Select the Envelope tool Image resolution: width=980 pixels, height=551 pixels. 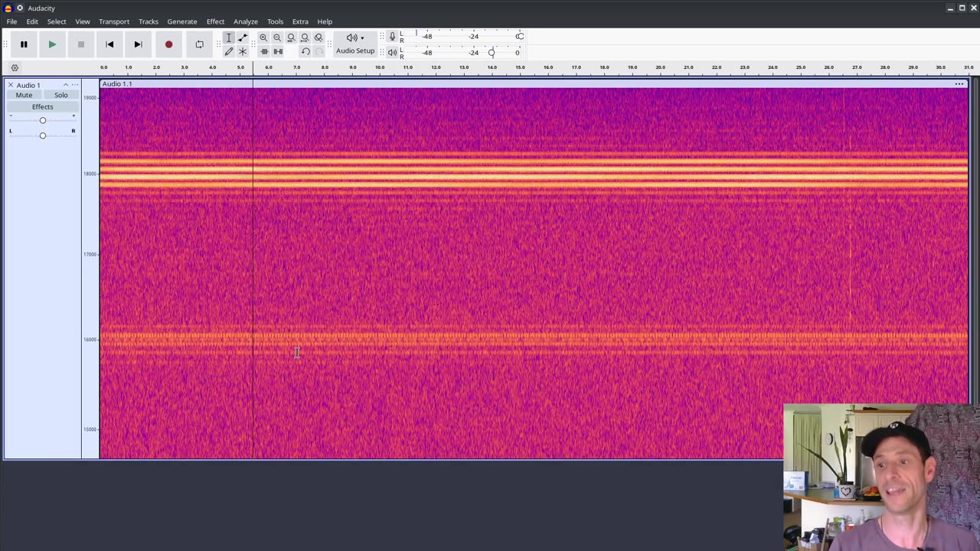click(243, 37)
